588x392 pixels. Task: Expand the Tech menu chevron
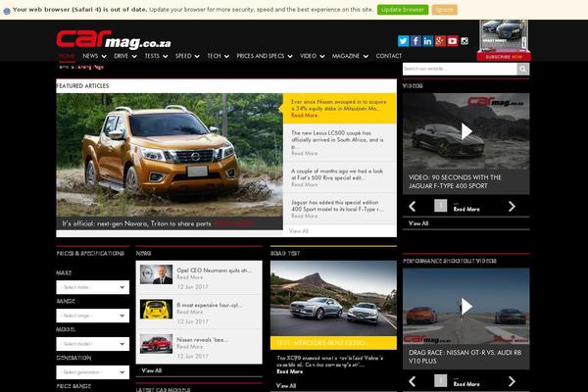[226, 56]
